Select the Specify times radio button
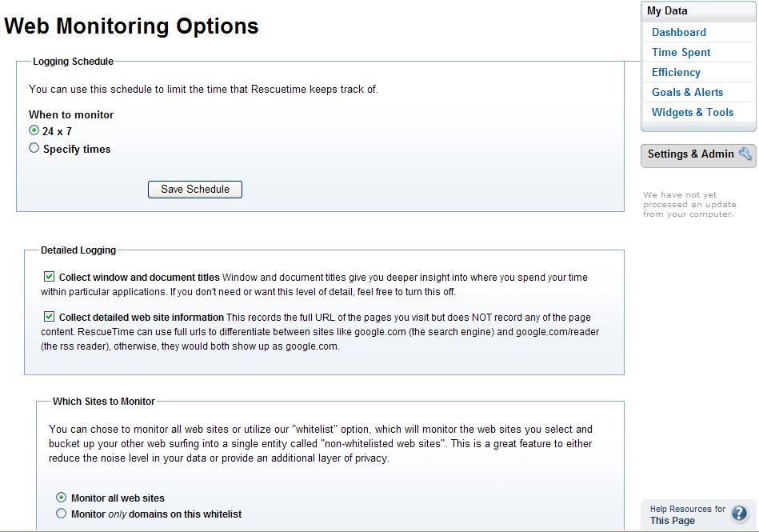 point(34,148)
